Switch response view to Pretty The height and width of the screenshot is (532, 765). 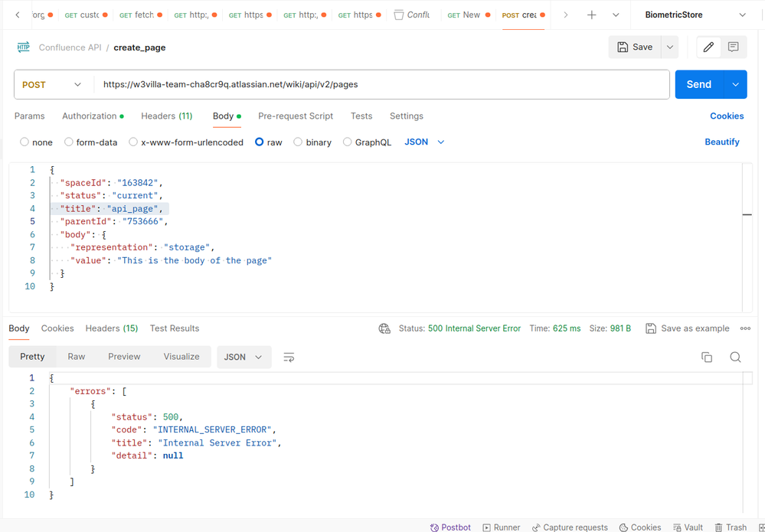pos(32,357)
